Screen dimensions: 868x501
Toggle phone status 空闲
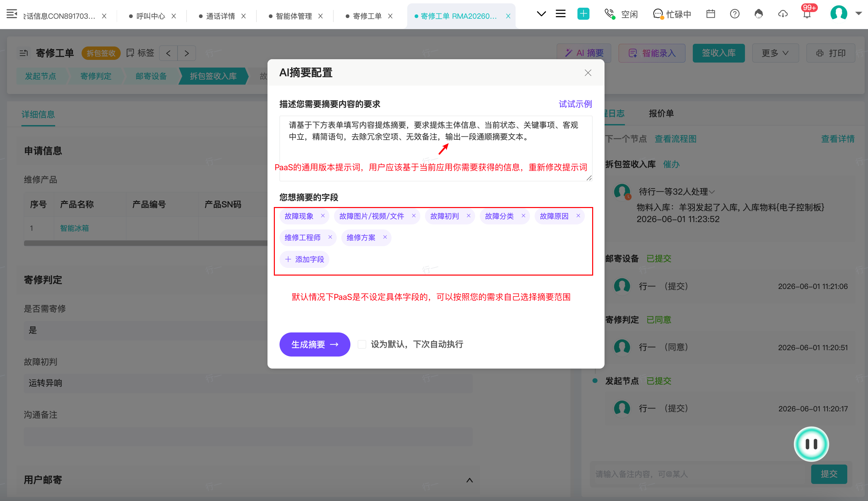[x=622, y=14]
